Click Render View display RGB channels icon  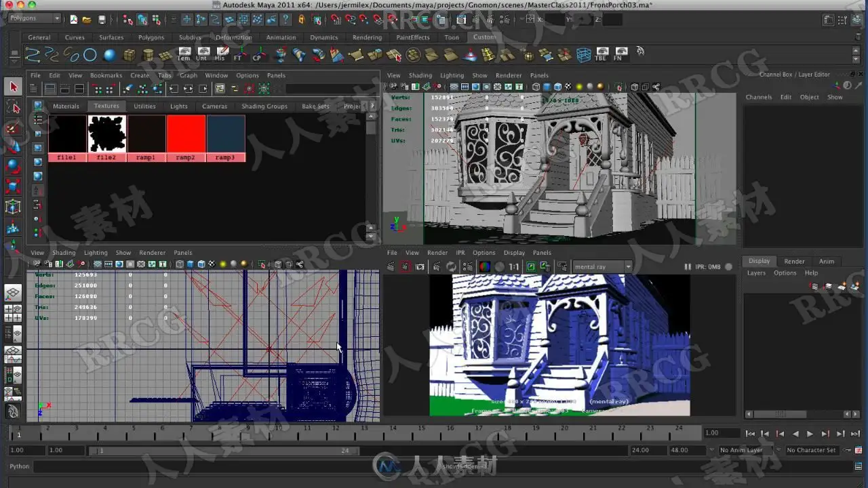pos(484,266)
